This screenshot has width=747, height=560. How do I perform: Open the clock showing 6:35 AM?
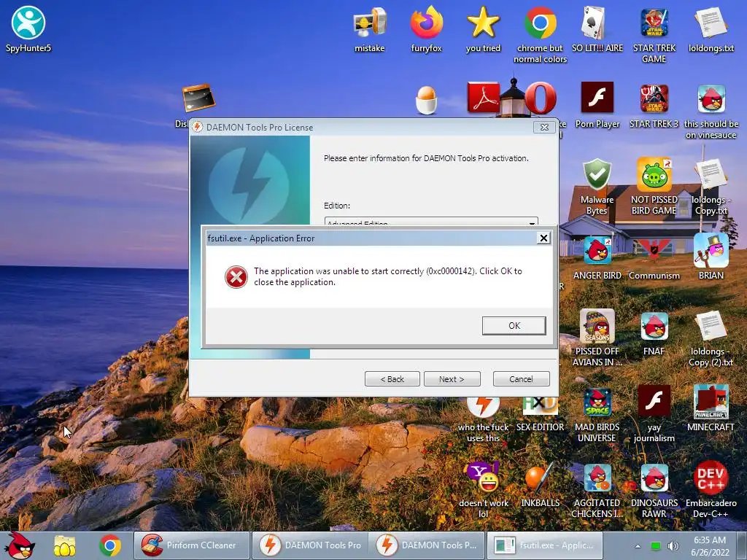tap(710, 545)
